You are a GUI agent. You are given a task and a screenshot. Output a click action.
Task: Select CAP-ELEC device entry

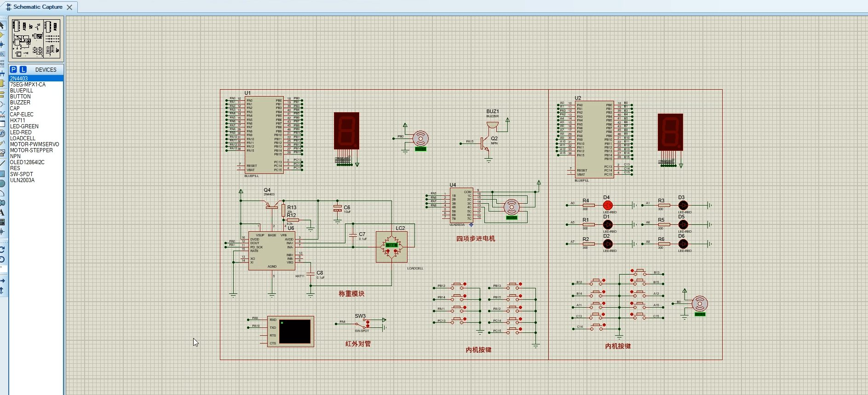(36, 114)
